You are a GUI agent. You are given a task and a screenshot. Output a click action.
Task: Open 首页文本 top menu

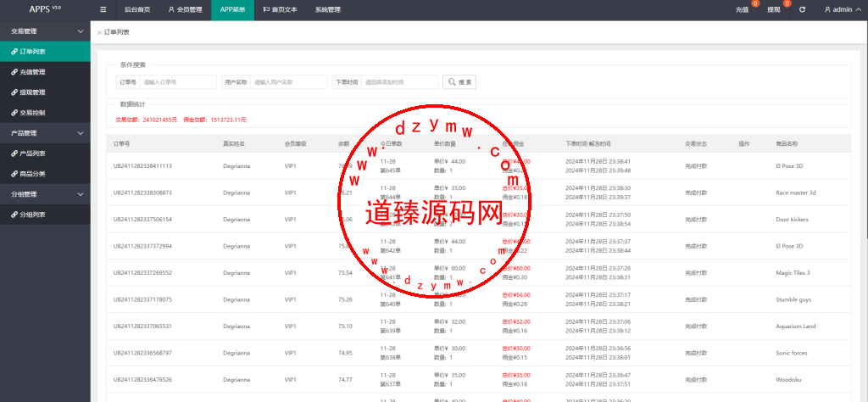pyautogui.click(x=280, y=9)
